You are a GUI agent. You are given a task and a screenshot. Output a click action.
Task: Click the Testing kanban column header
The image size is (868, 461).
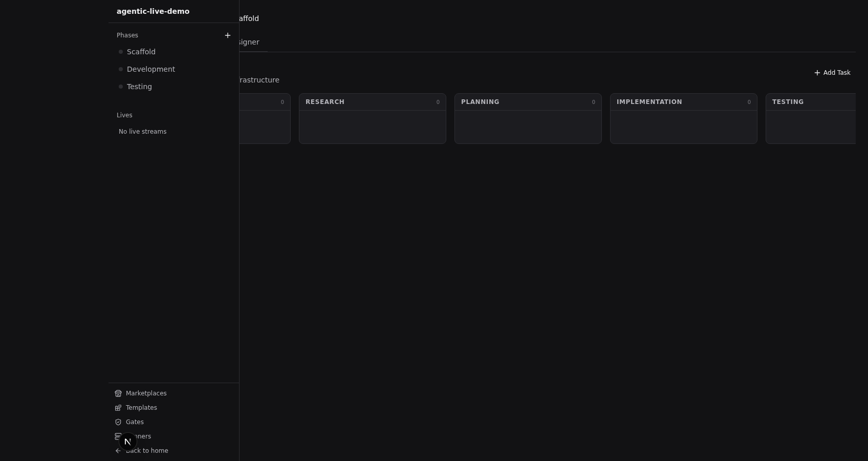788,102
